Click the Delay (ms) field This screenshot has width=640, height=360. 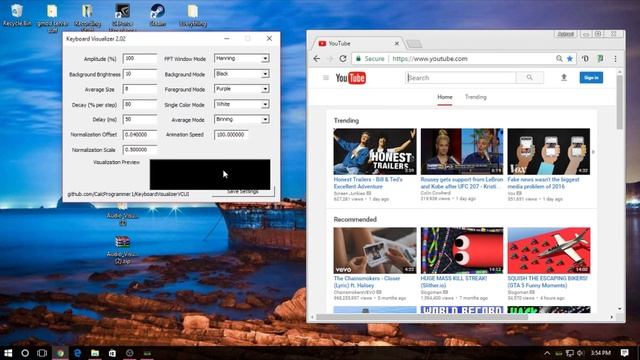(x=140, y=120)
